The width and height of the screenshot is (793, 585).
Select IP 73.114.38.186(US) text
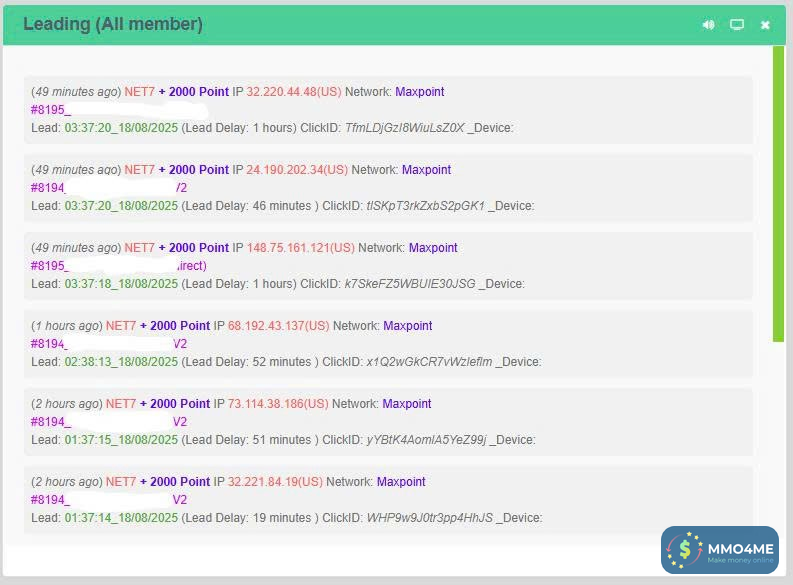coord(278,403)
